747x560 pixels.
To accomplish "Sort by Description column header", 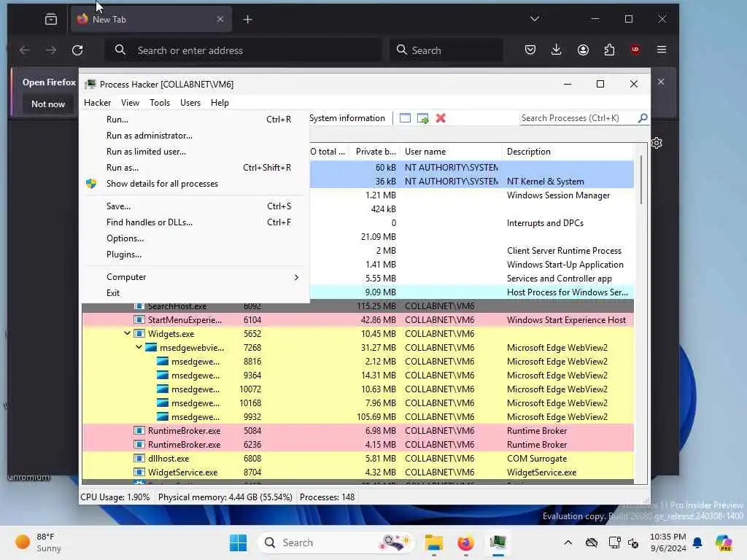I will point(568,152).
